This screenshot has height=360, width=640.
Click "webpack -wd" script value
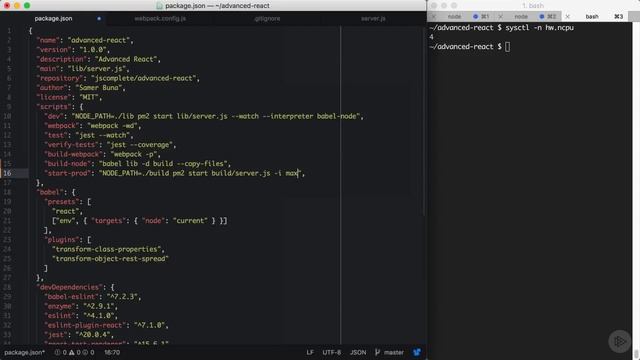point(112,126)
